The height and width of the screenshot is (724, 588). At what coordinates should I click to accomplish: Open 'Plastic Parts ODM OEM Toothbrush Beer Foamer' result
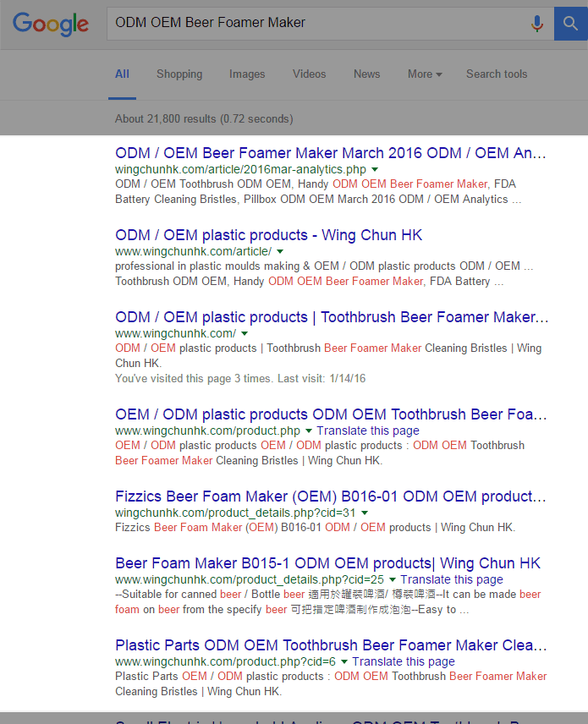pyautogui.click(x=331, y=645)
